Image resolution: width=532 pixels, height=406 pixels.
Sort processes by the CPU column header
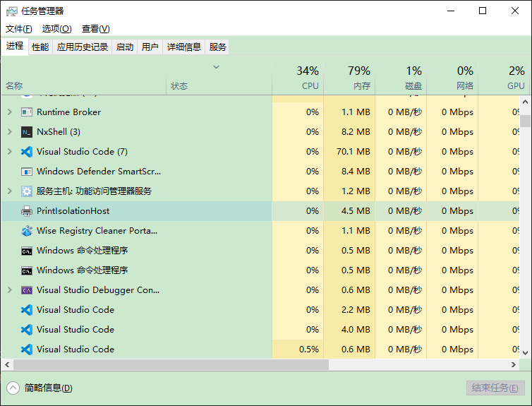298,79
